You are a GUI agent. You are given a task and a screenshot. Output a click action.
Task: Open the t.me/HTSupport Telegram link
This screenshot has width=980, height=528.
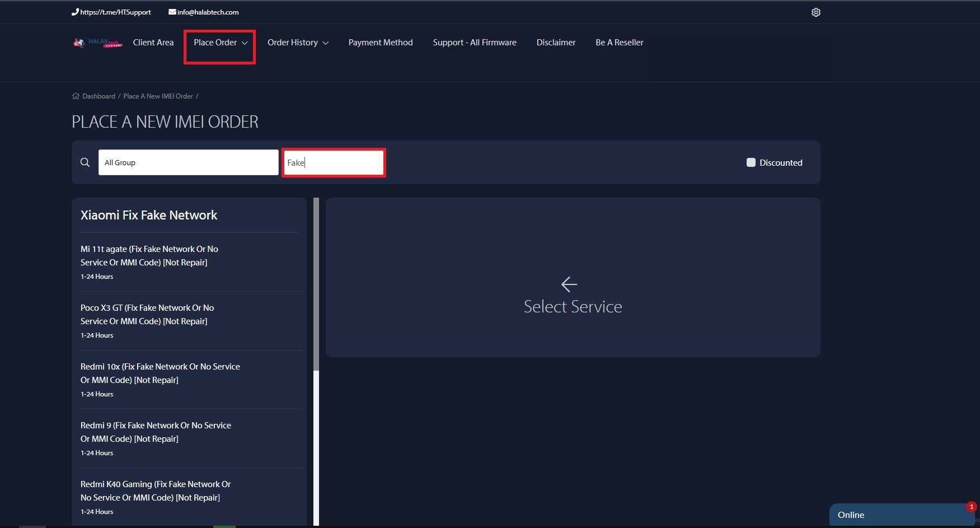(115, 12)
